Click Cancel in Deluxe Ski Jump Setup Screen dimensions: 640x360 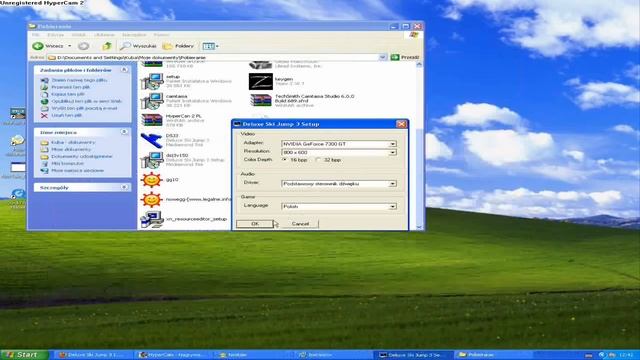pyautogui.click(x=300, y=224)
